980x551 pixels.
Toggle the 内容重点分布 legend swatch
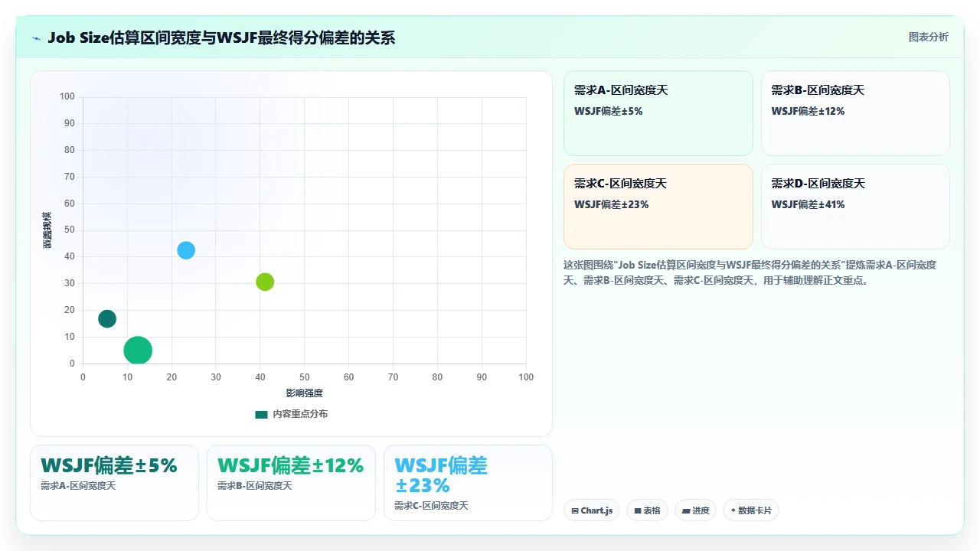point(261,414)
